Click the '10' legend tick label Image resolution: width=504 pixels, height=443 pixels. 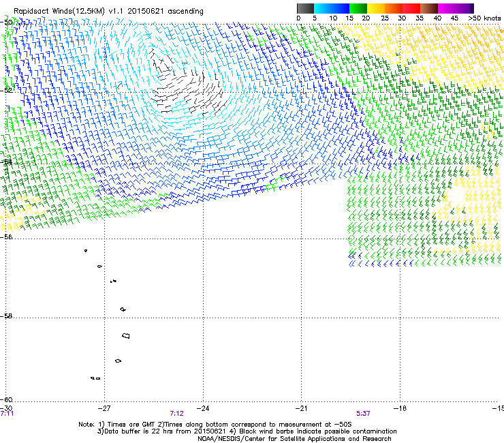(333, 18)
